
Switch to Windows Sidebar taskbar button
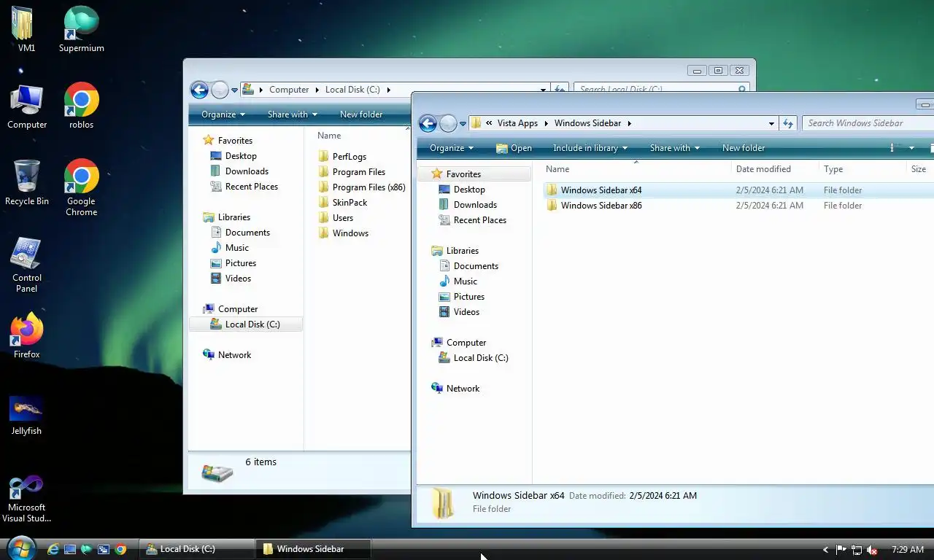[314, 549]
